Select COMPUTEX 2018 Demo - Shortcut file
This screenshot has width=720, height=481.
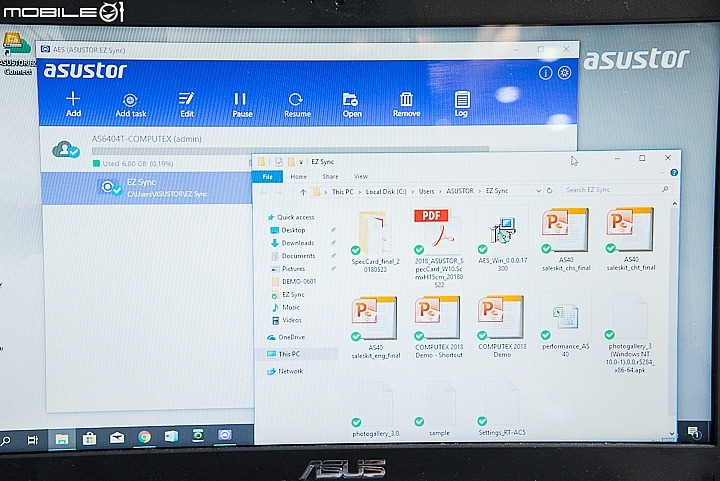pos(439,327)
